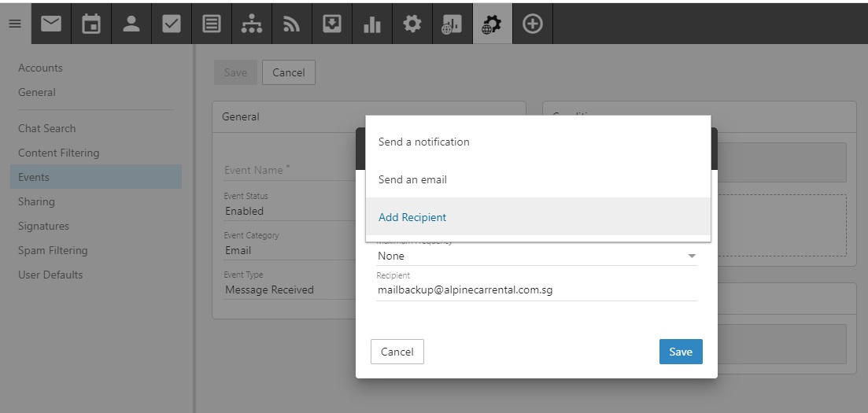
Task: Open the Contacts person icon
Action: (x=131, y=24)
